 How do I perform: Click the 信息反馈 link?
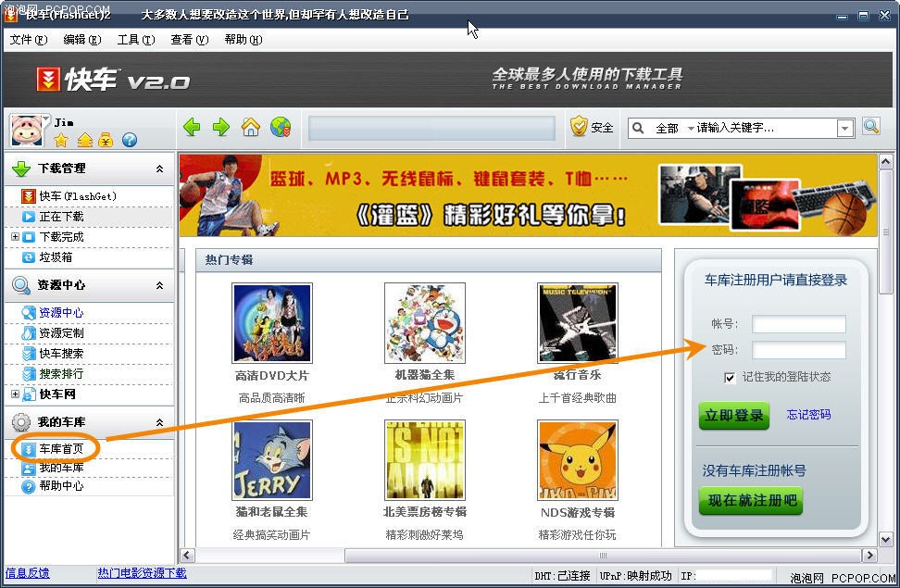pyautogui.click(x=27, y=573)
